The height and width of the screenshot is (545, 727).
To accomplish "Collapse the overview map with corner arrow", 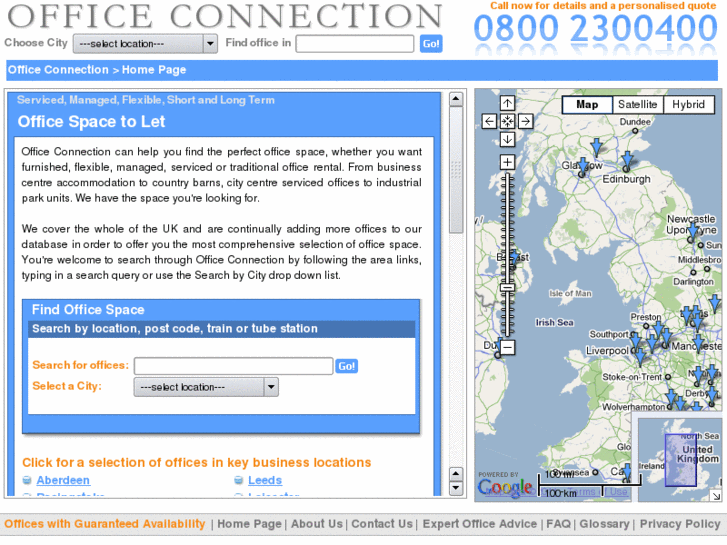I will coord(716,496).
